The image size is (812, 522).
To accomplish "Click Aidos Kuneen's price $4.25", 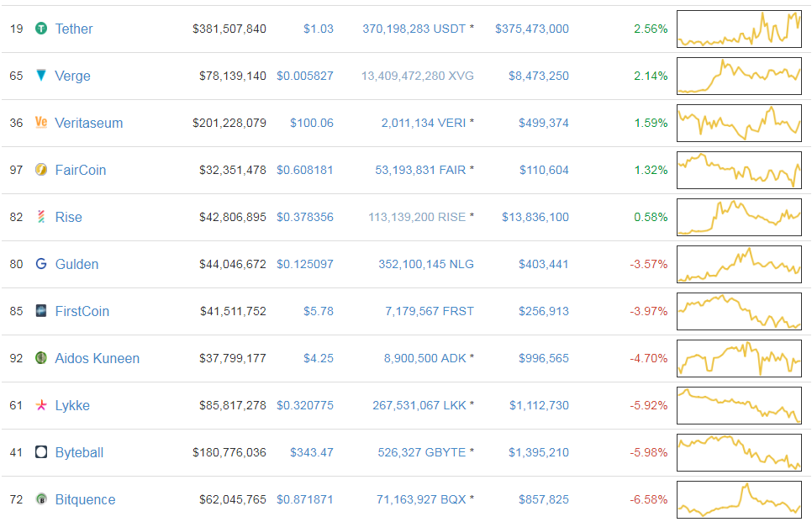I will pyautogui.click(x=318, y=359).
